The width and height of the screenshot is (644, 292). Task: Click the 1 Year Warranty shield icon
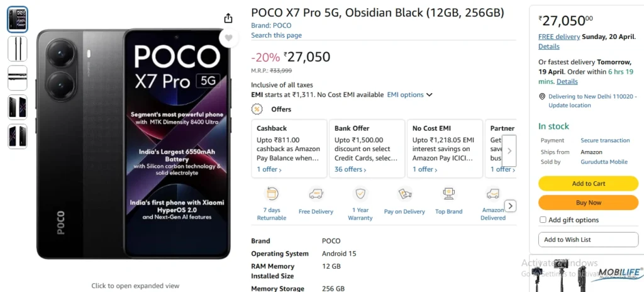(360, 194)
